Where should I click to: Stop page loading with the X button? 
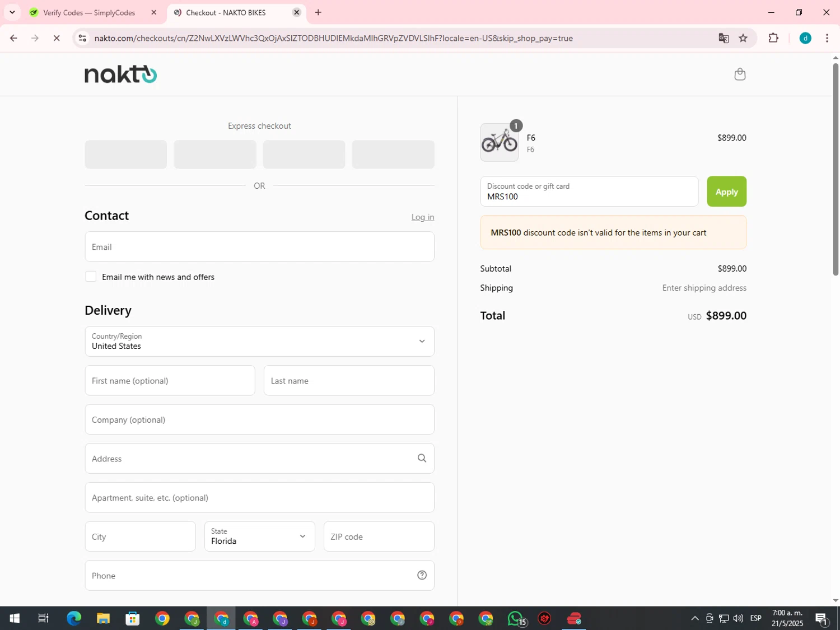coord(57,38)
